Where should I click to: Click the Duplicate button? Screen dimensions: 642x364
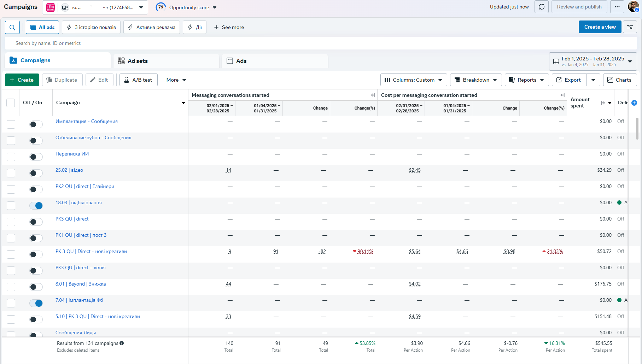(x=62, y=80)
